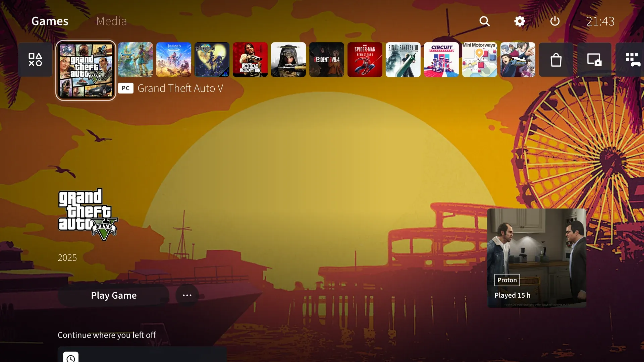This screenshot has width=644, height=362.
Task: Open the Proton played 15 h card
Action: [x=537, y=258]
